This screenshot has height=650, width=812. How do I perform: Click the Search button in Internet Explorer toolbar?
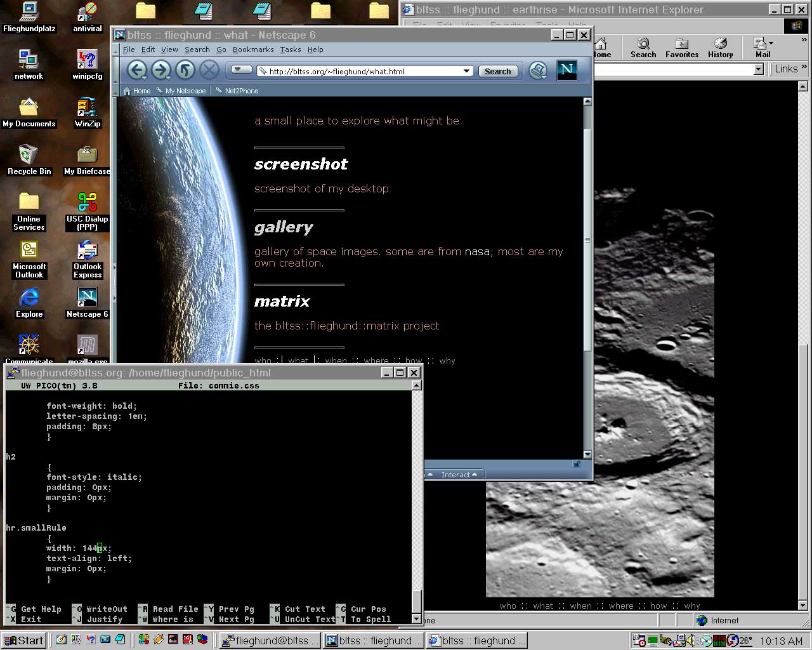[x=643, y=48]
